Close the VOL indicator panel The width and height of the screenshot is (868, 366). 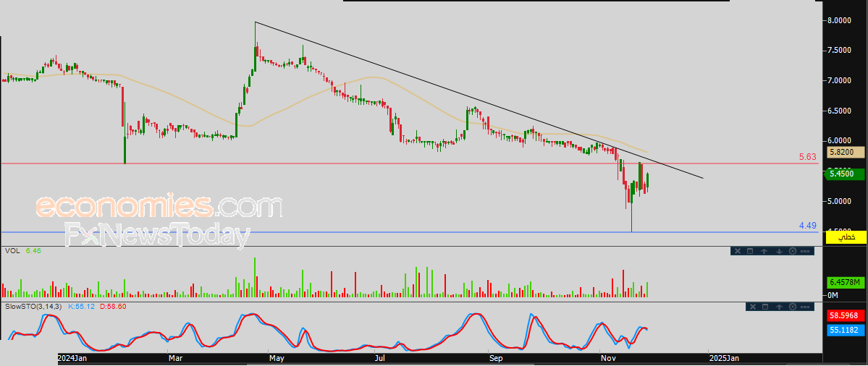click(x=738, y=251)
